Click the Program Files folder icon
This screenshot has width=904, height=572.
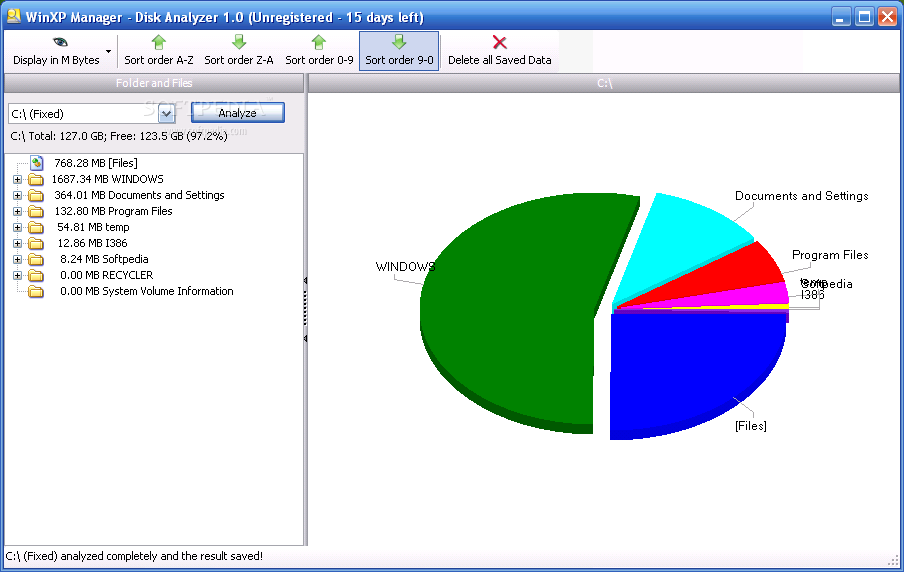coord(36,212)
